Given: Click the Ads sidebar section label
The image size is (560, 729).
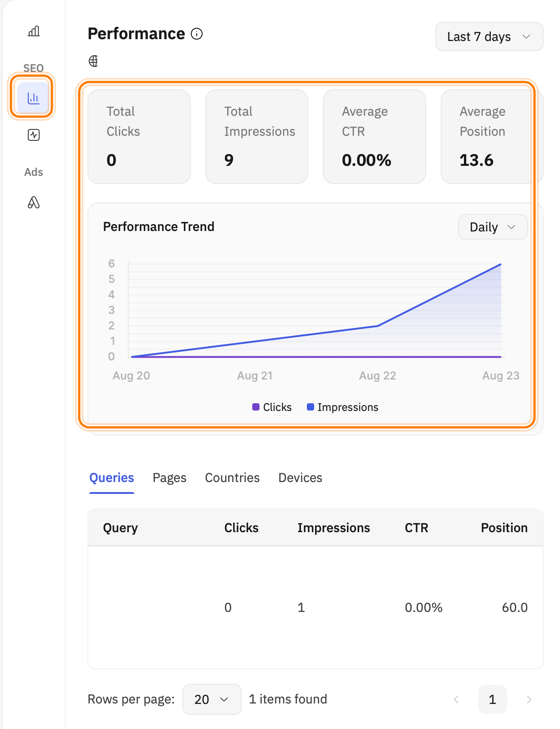Looking at the screenshot, I should (34, 172).
